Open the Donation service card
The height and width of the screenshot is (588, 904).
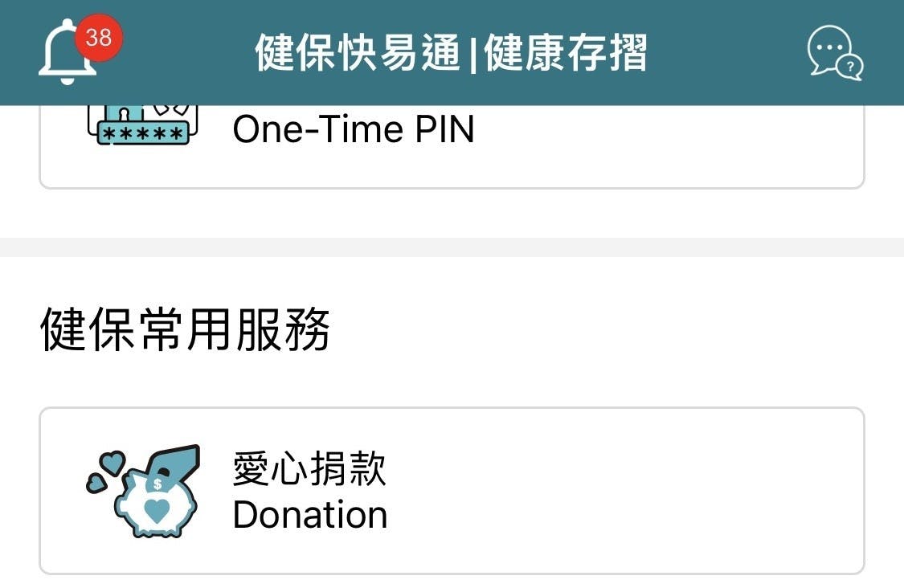[x=452, y=491]
